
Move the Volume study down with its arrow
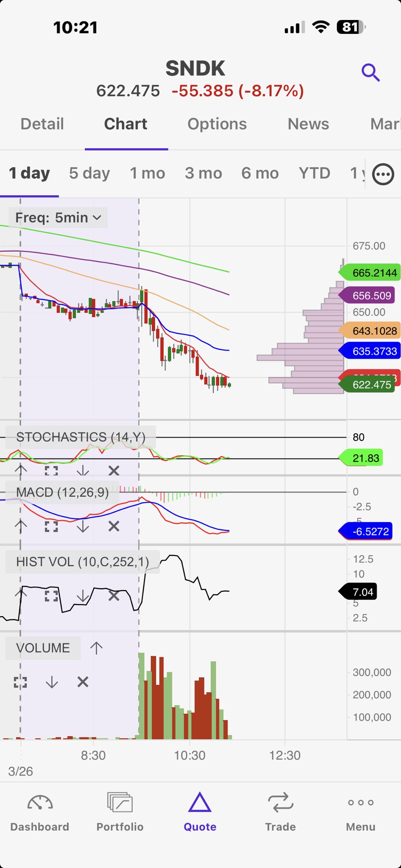pyautogui.click(x=52, y=682)
